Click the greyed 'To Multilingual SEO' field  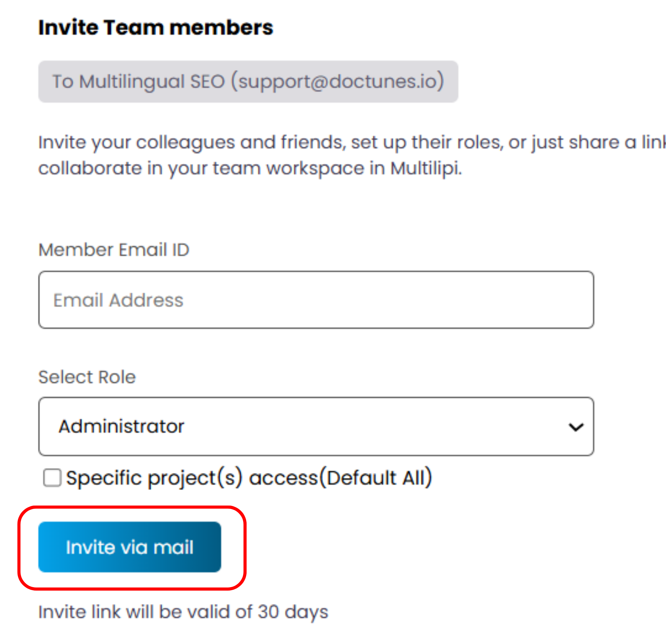tap(248, 82)
